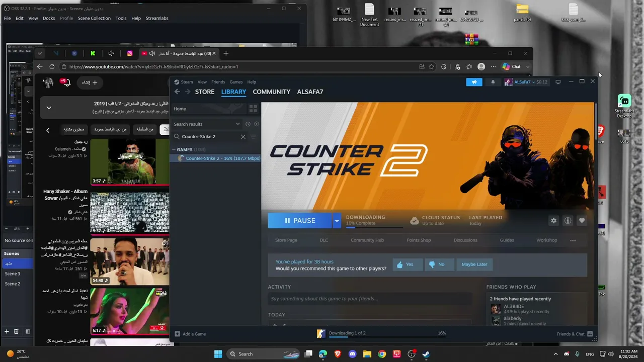Viewport: 644px width, 362px height.
Task: Open Steam Games menu
Action: point(236,82)
